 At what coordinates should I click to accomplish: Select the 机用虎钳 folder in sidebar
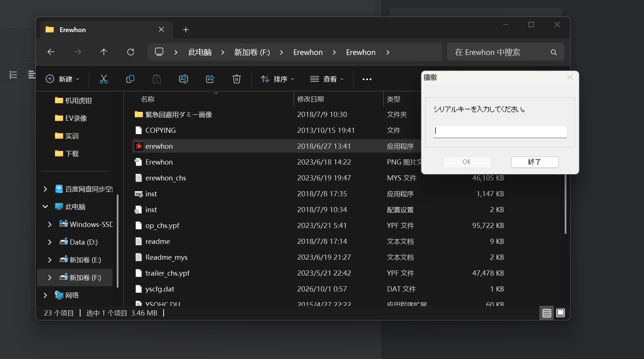74,100
